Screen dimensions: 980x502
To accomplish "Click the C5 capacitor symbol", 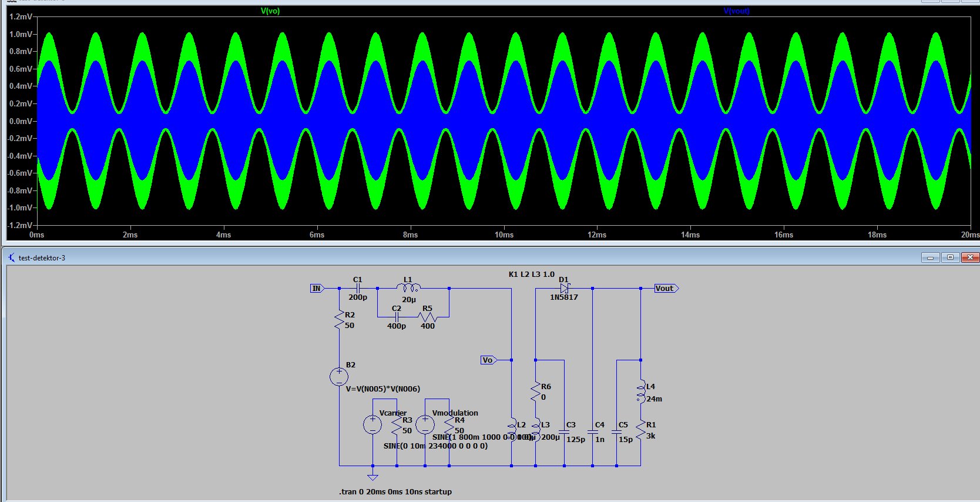I will click(x=616, y=432).
